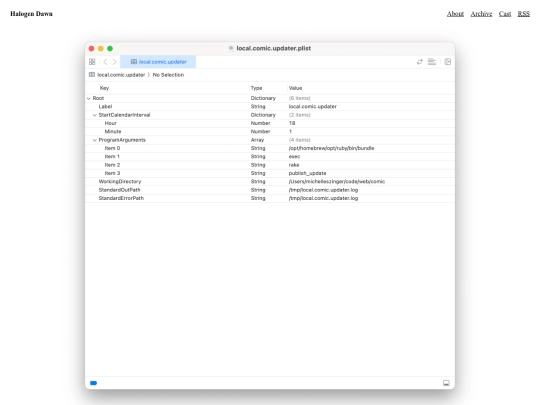The image size is (540, 405).
Task: Toggle the debug area icon at bottom right
Action: click(x=446, y=383)
